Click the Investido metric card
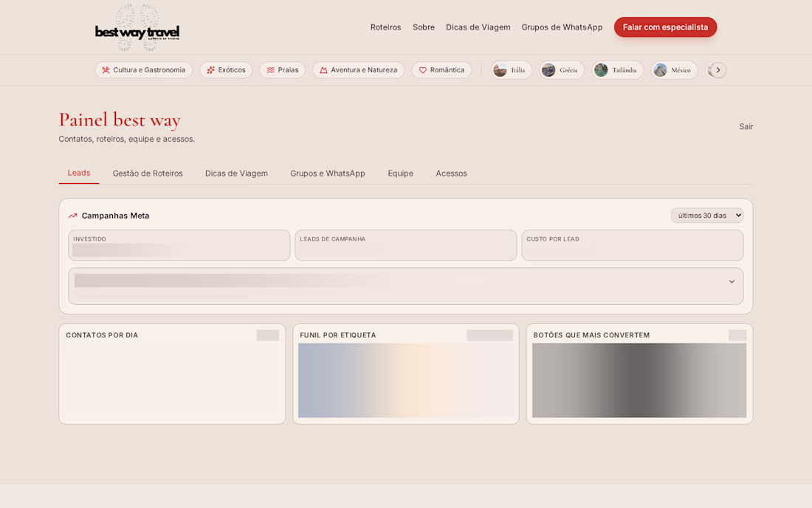The image size is (812, 508). [179, 245]
